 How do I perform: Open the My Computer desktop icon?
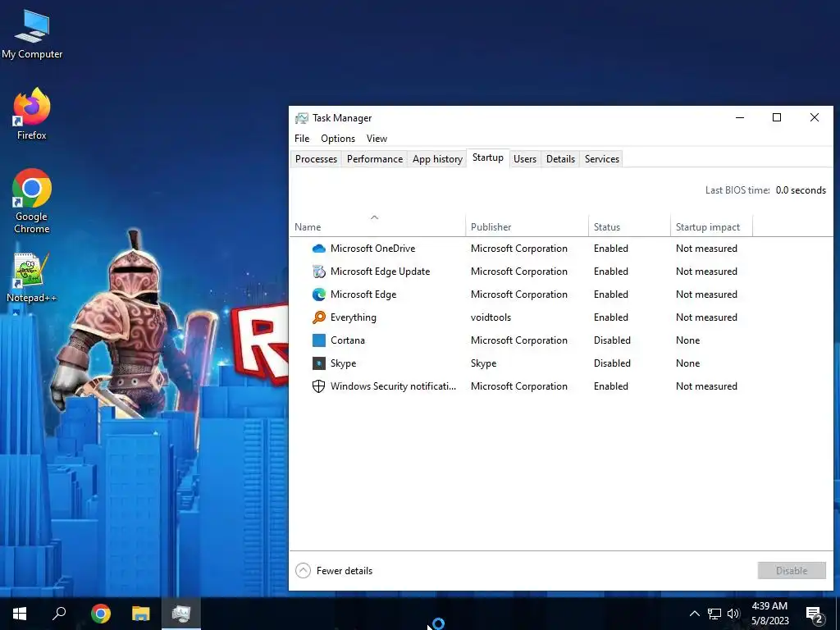[32, 33]
